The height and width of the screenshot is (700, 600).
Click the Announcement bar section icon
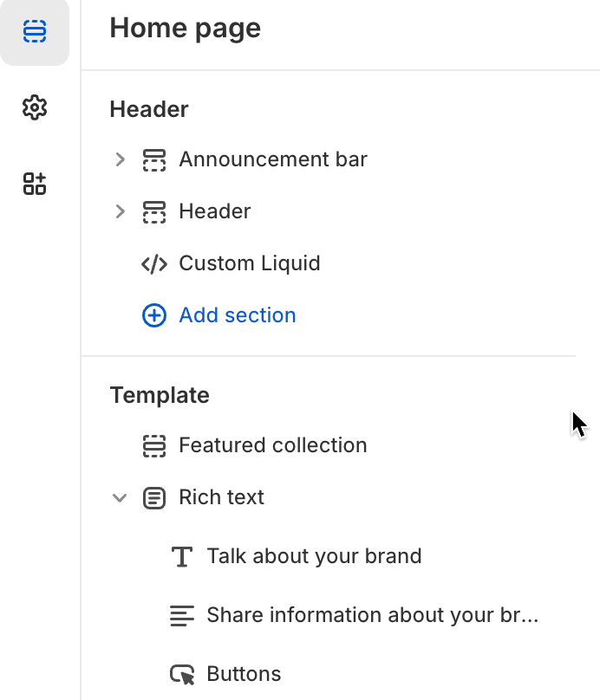pyautogui.click(x=154, y=159)
